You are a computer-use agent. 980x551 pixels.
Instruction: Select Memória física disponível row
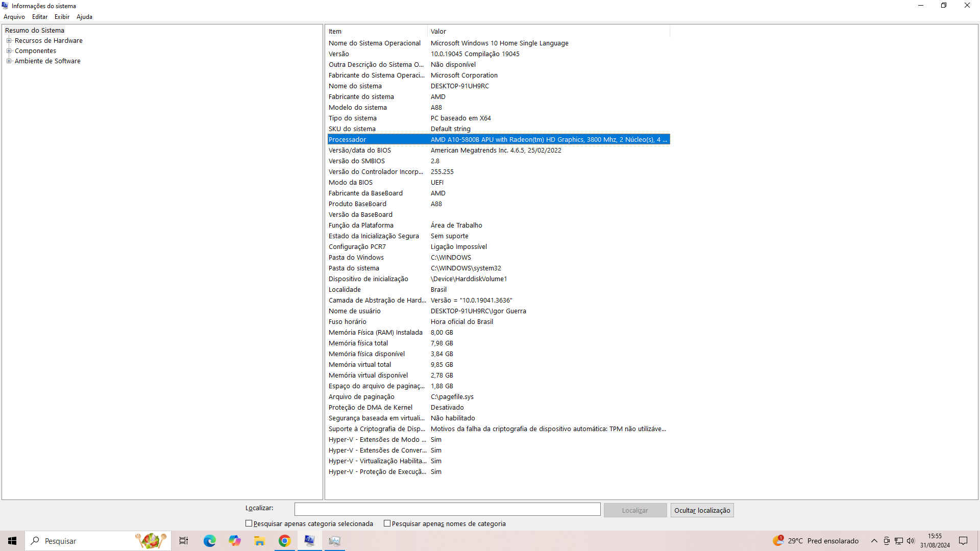point(498,354)
